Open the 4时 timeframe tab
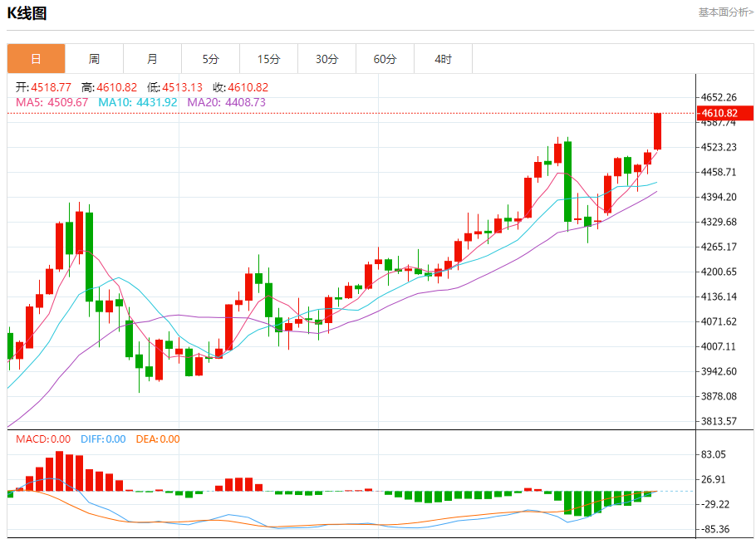This screenshot has height=539, width=756. (x=443, y=59)
